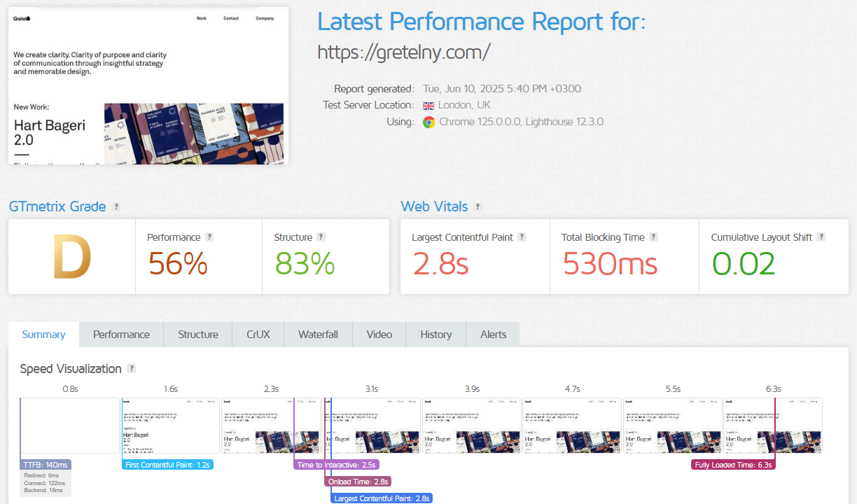Switch to the Structure tab
The image size is (857, 504).
click(198, 335)
